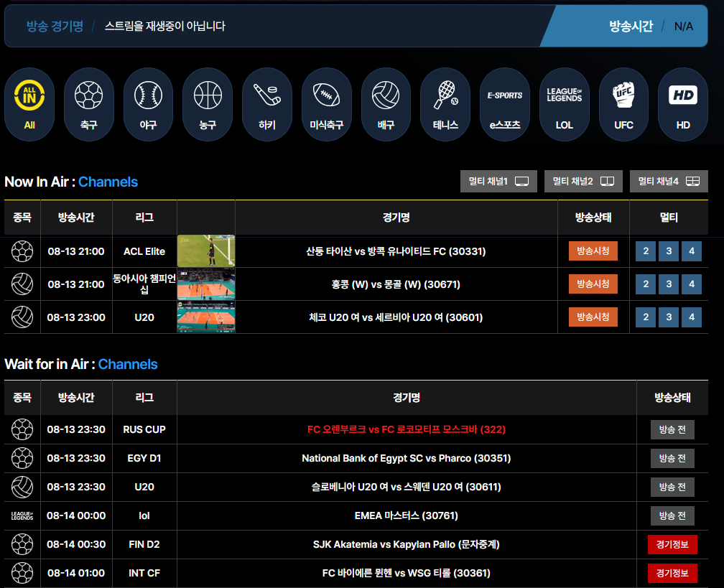Filter by 농구 basketball category
Viewport: 724px width, 588px height.
(208, 104)
